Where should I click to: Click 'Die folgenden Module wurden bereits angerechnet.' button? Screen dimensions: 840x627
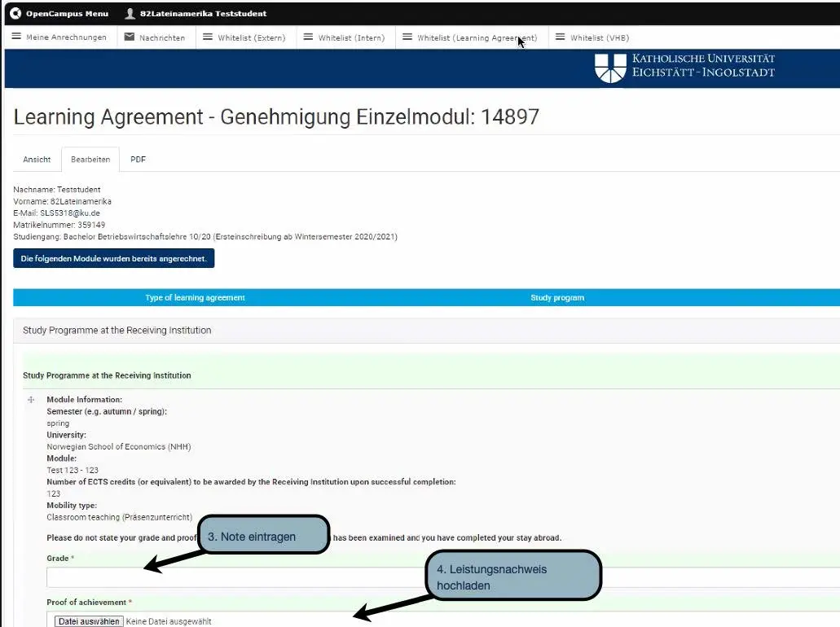113,258
